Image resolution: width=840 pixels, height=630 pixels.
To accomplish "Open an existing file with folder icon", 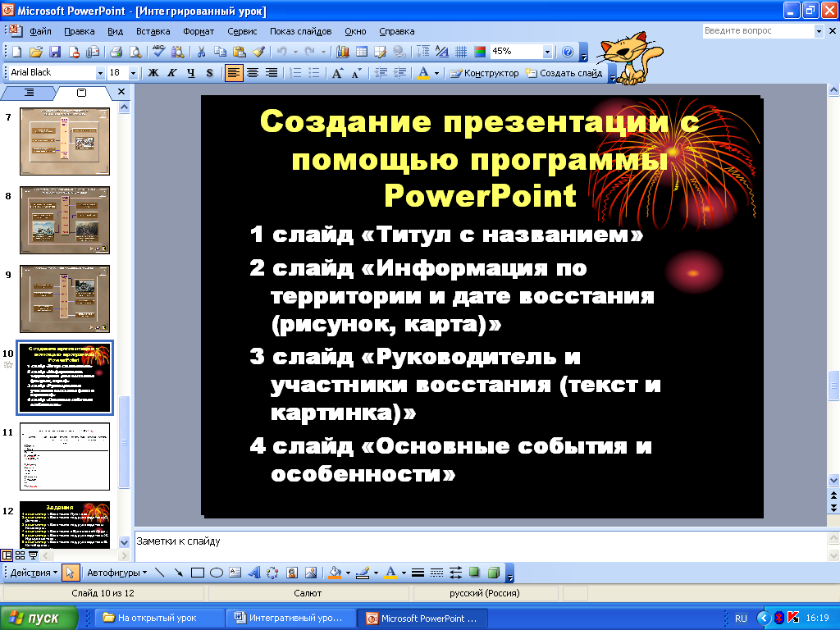I will pos(36,52).
